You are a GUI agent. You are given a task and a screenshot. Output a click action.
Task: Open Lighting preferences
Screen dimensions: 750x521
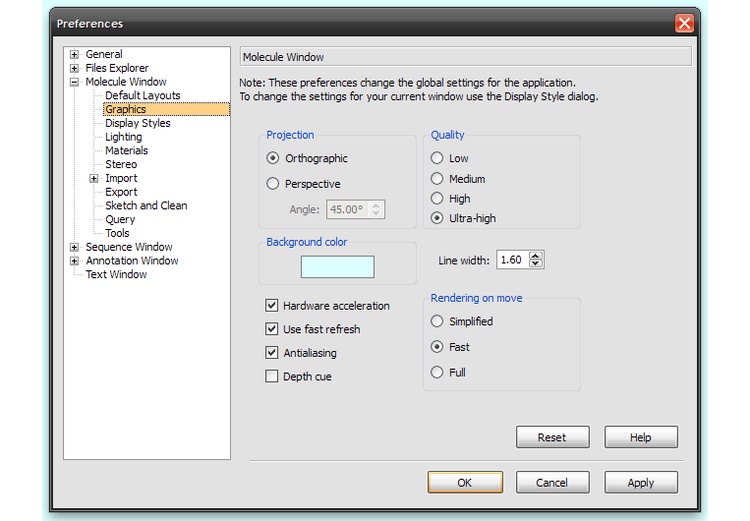coord(123,137)
